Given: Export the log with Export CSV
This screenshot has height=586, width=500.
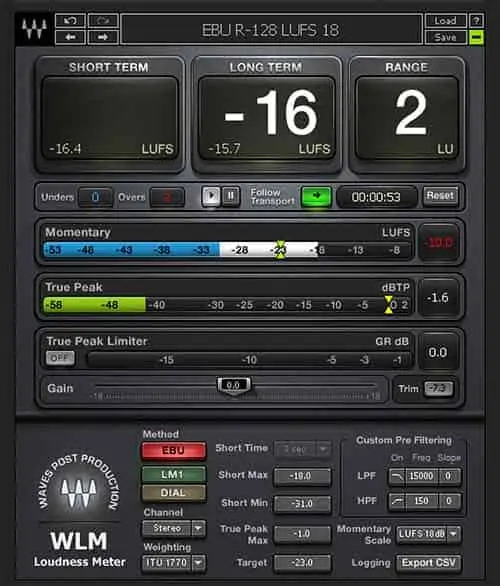Looking at the screenshot, I should click(429, 563).
